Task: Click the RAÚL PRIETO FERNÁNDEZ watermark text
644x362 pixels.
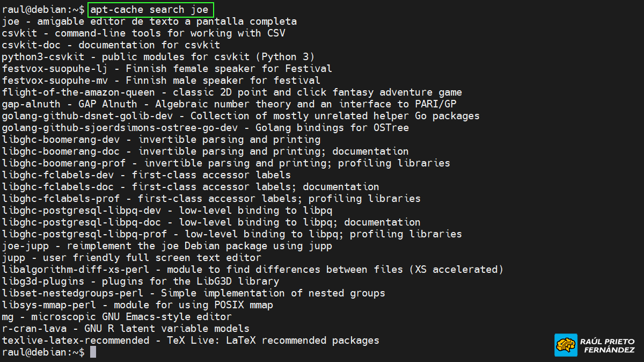Action: 607,345
